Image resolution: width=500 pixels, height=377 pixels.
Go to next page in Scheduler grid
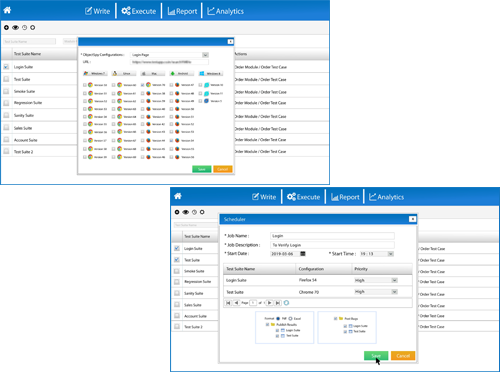click(269, 303)
